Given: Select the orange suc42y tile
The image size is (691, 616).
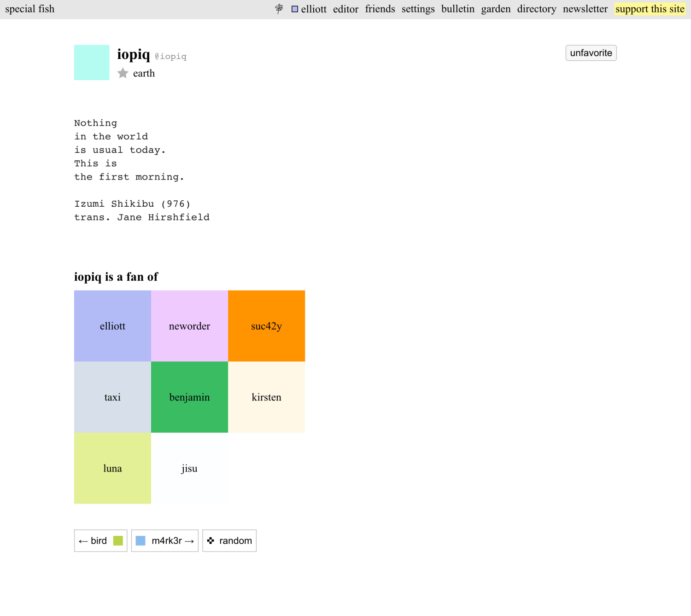Looking at the screenshot, I should [266, 326].
